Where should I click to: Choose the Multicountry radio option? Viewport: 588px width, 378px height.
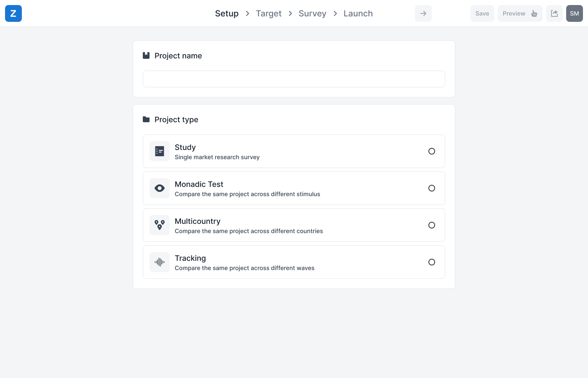pos(431,225)
